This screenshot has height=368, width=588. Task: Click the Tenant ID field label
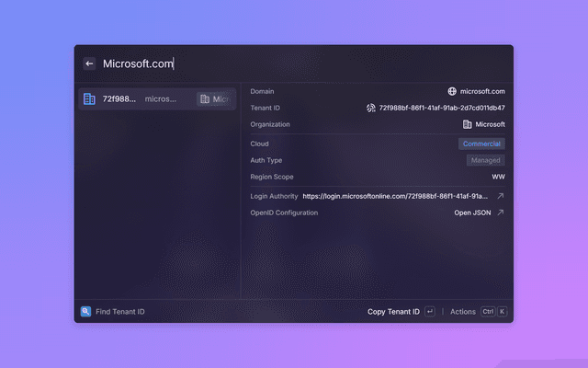click(x=266, y=108)
